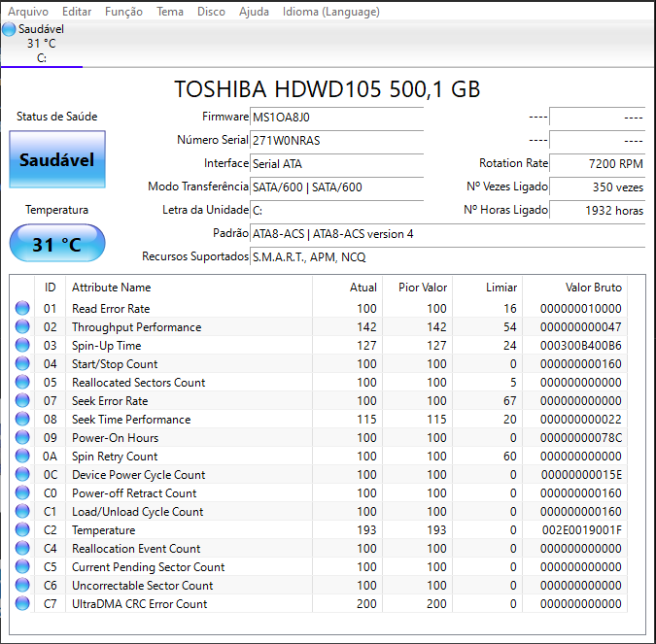Click the status orb for Seek Error Rate
The width and height of the screenshot is (656, 644).
point(22,400)
